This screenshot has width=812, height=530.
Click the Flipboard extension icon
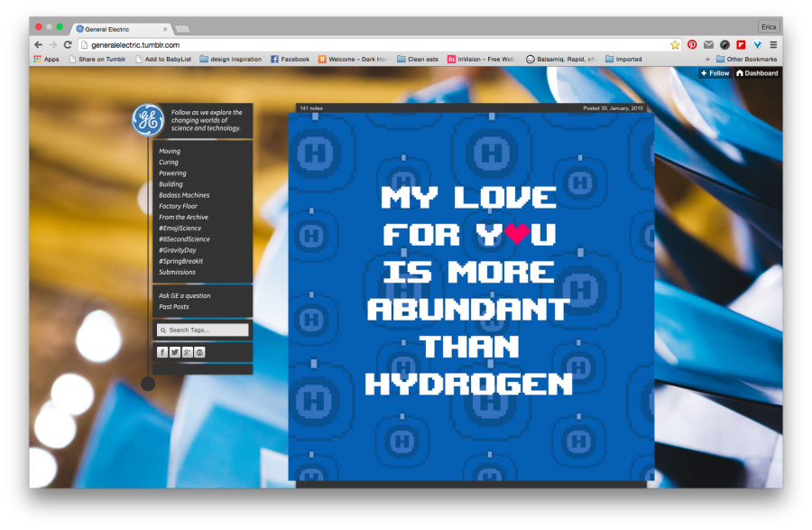tap(741, 44)
